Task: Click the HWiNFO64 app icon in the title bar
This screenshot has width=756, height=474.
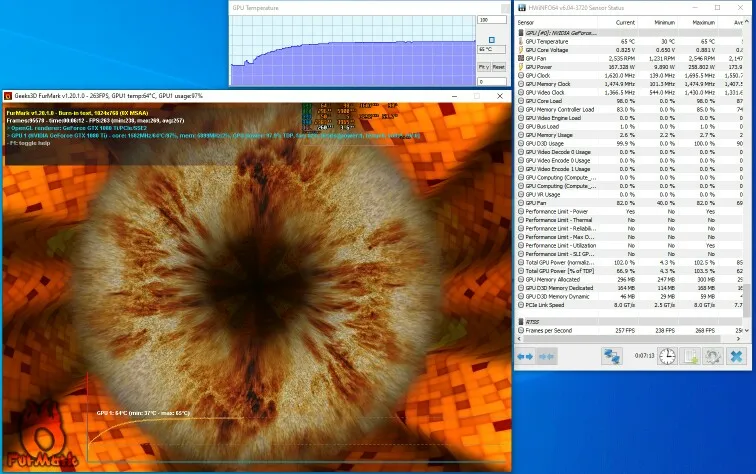Action: (522, 8)
